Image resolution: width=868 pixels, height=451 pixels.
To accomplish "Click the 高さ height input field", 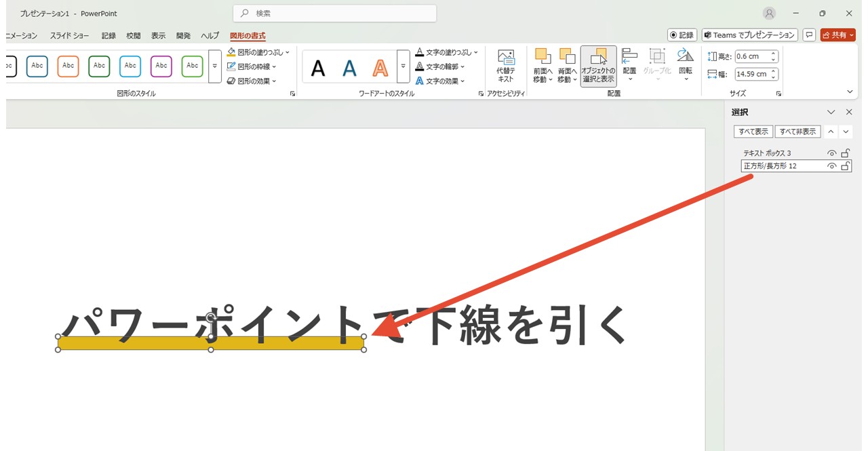I will pos(752,56).
